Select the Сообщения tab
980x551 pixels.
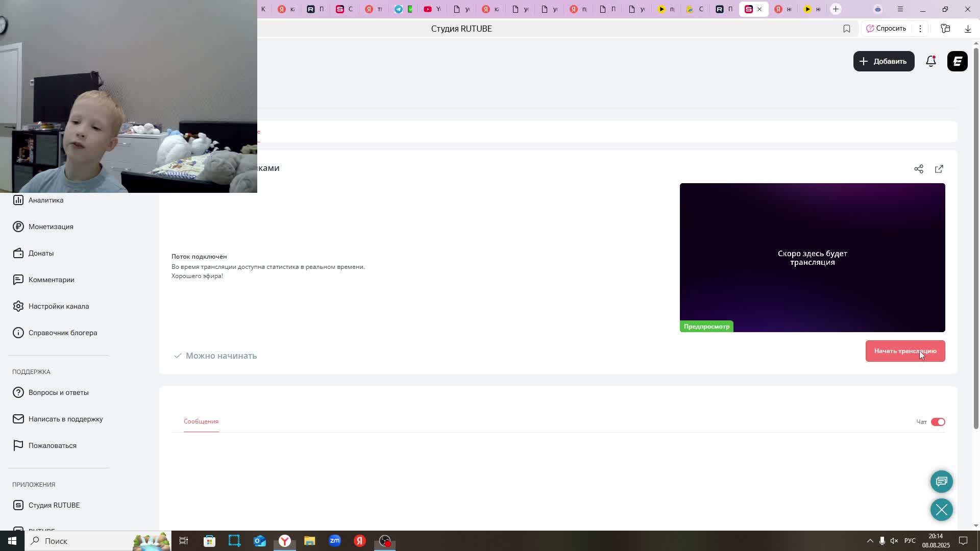[x=201, y=421]
